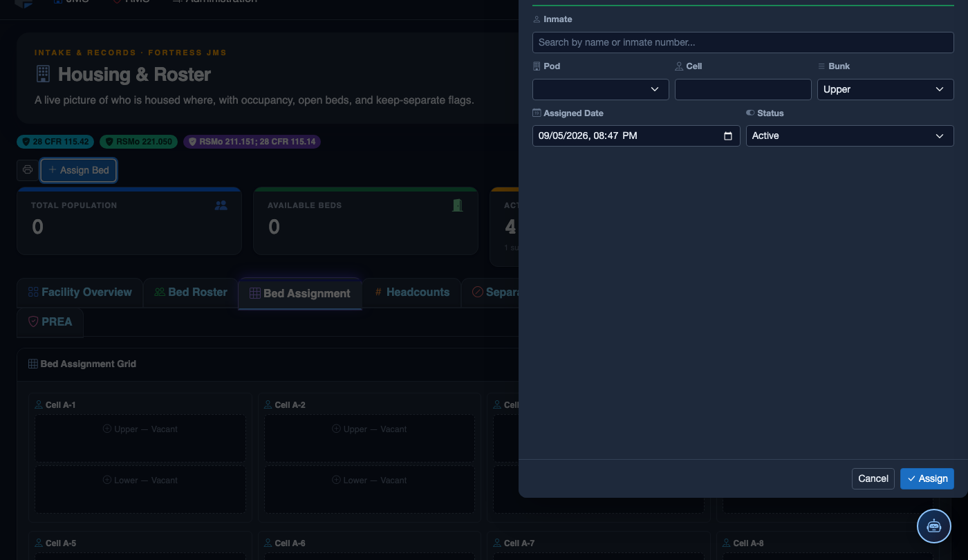Screen dimensions: 968x560
Task: Click the Assigned Date field
Action: coord(636,136)
